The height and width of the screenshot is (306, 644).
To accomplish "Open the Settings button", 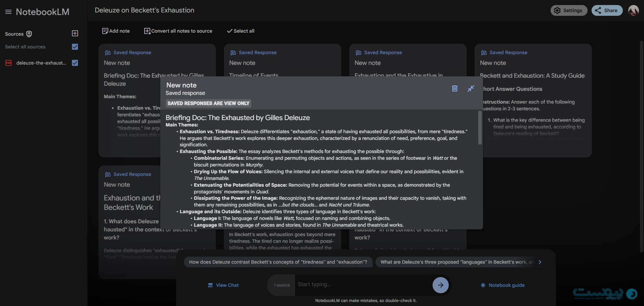I will click(x=569, y=10).
